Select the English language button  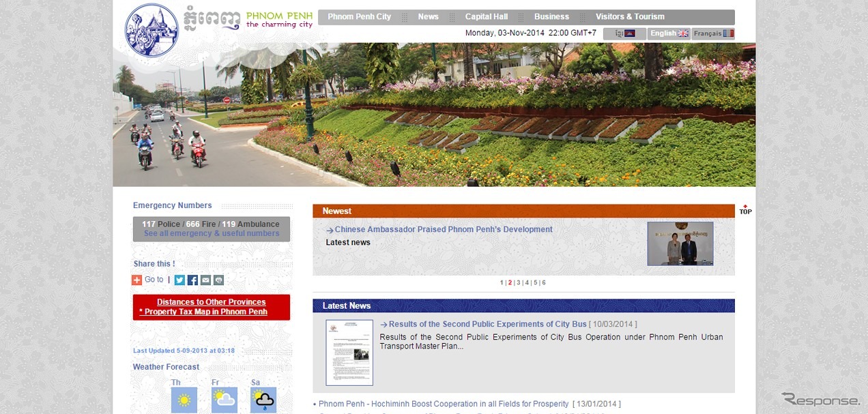(x=669, y=33)
